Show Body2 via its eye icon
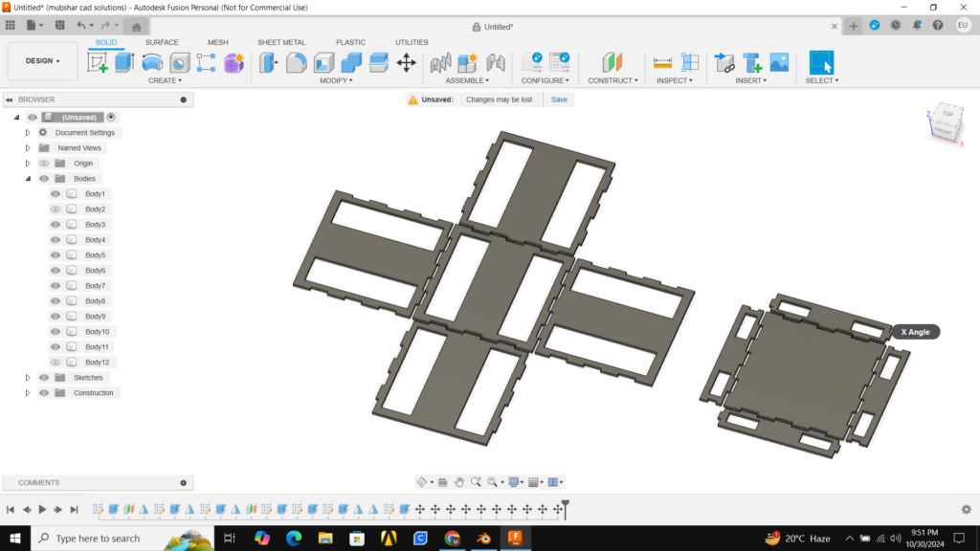The width and height of the screenshot is (980, 551). pyautogui.click(x=56, y=209)
